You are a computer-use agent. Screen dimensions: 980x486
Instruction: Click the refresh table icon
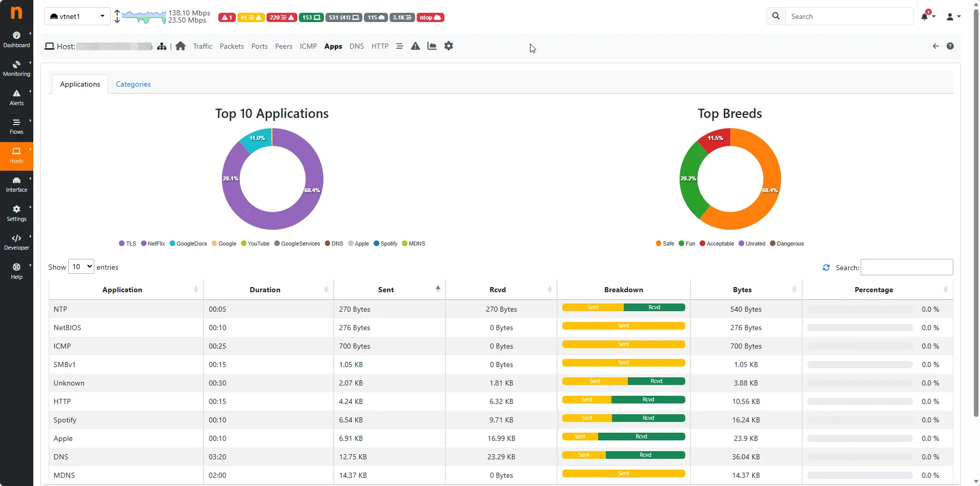[826, 268]
